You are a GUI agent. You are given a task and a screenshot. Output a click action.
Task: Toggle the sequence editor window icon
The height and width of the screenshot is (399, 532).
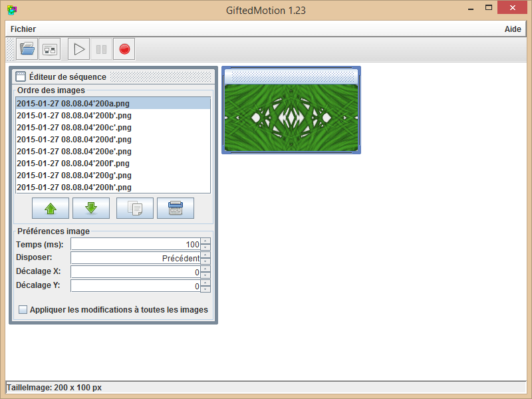click(49, 49)
